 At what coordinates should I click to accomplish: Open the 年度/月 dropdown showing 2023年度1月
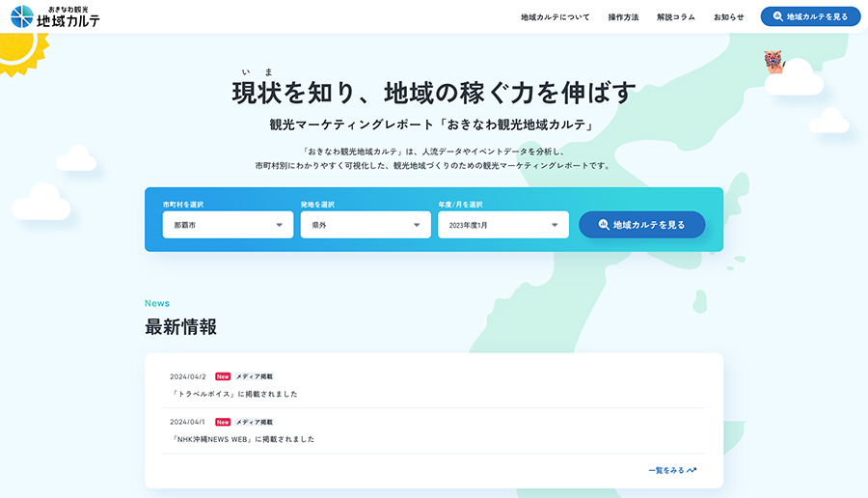click(x=502, y=225)
